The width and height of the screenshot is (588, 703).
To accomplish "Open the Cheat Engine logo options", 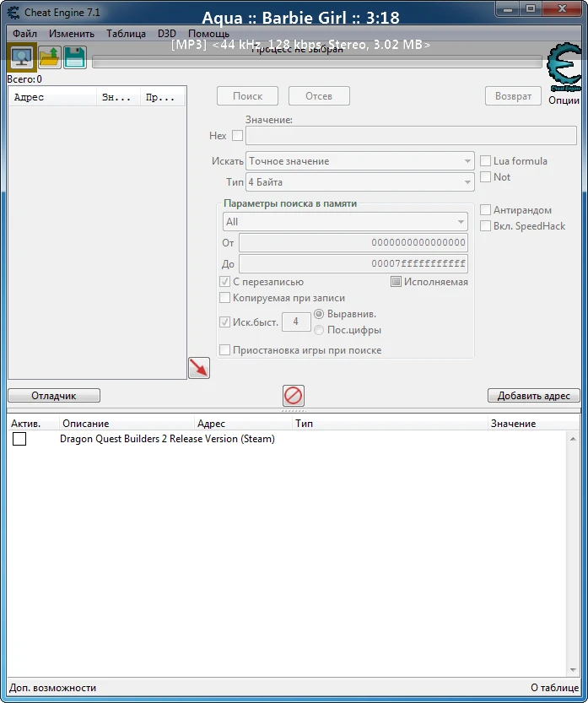I will (564, 68).
